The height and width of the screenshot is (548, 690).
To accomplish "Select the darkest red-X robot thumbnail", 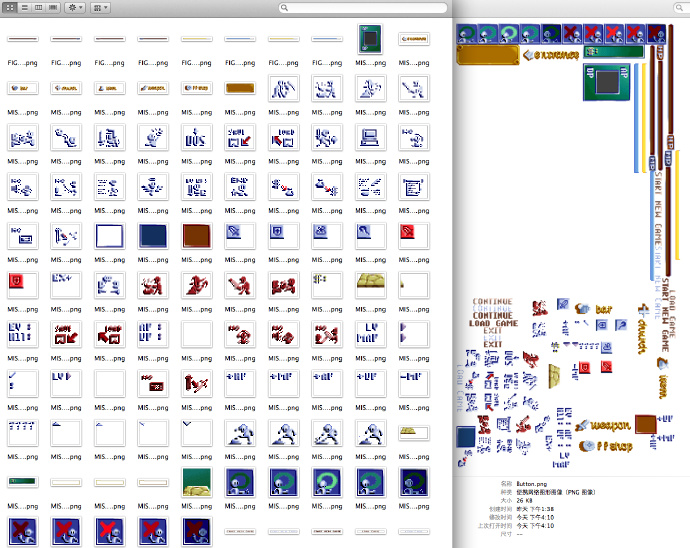I will (x=196, y=532).
